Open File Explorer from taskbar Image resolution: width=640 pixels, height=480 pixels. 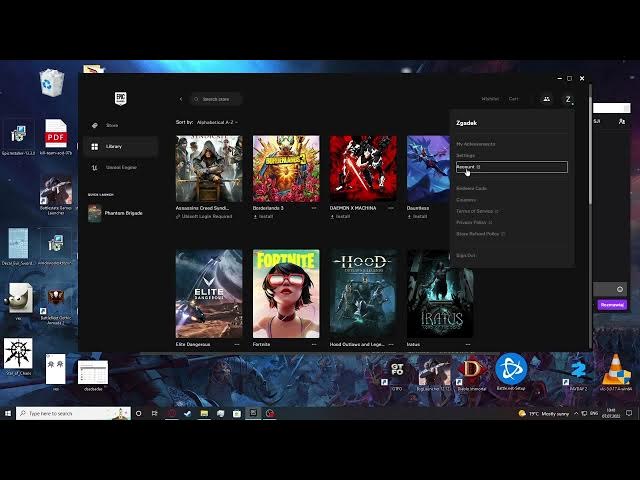tap(204, 413)
